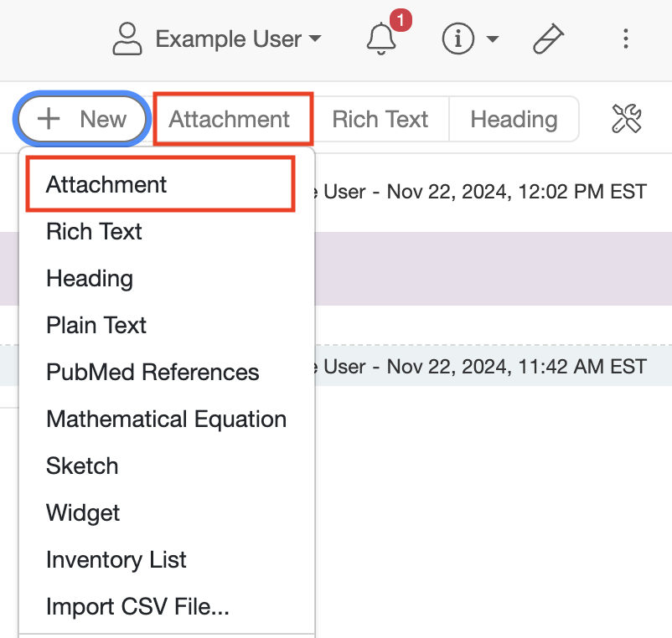672x638 pixels.
Task: Open the notification badge showing 1
Action: pos(401,22)
